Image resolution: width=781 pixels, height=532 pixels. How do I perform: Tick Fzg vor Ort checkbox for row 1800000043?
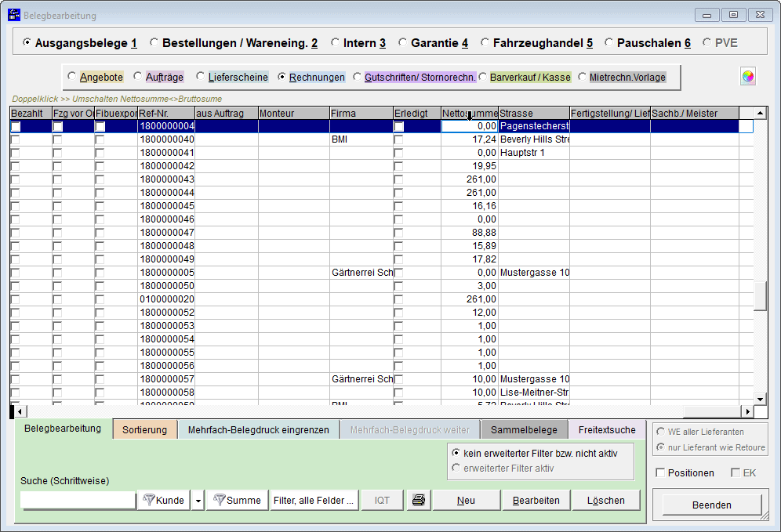[x=57, y=179]
